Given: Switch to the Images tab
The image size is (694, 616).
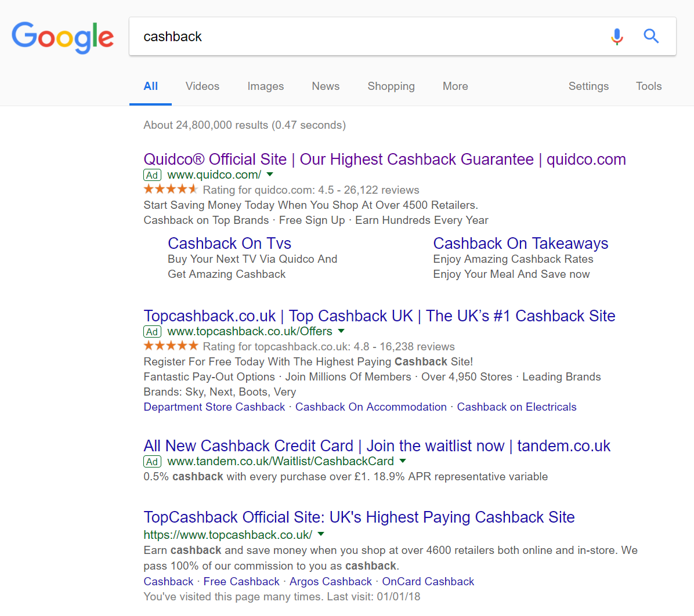Looking at the screenshot, I should [x=266, y=86].
